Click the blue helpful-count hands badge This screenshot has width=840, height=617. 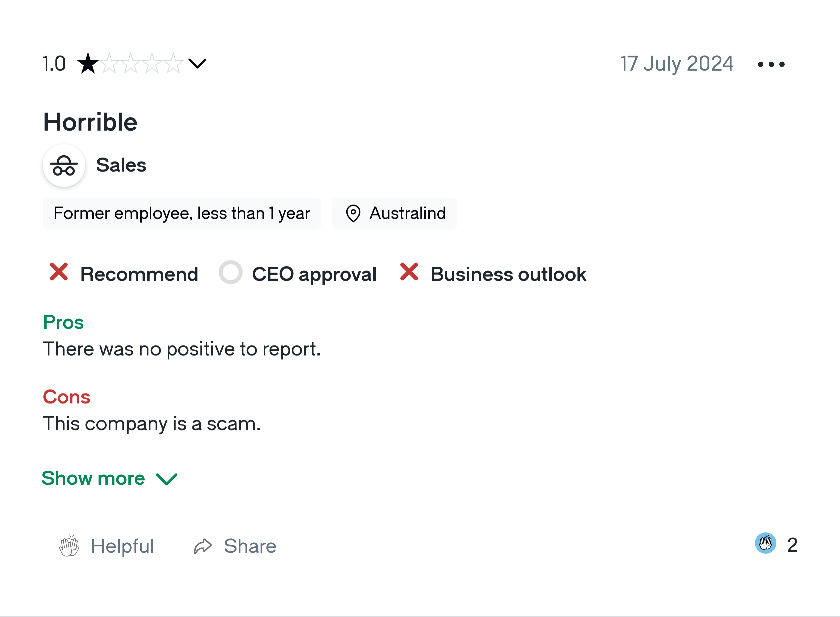(765, 543)
